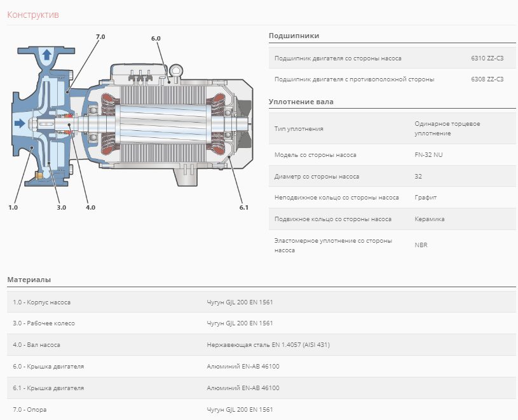Select the "Подшипники" table heading
Viewport: 518px width, 420px height.
pyautogui.click(x=294, y=36)
